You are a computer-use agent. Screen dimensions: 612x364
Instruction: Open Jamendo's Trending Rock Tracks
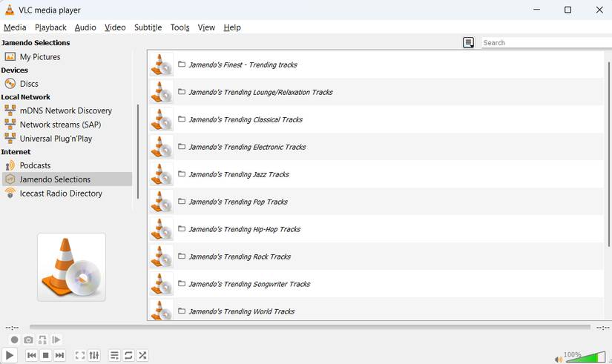376,257
